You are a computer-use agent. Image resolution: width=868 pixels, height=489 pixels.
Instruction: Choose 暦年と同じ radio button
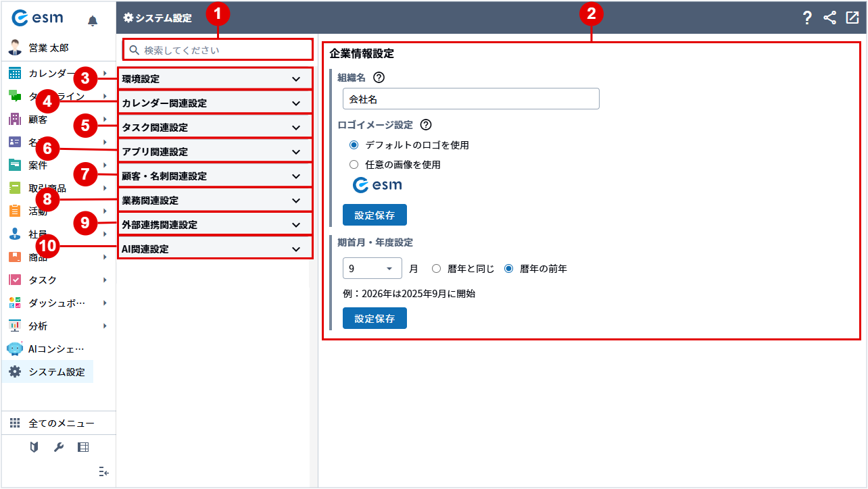coord(437,268)
